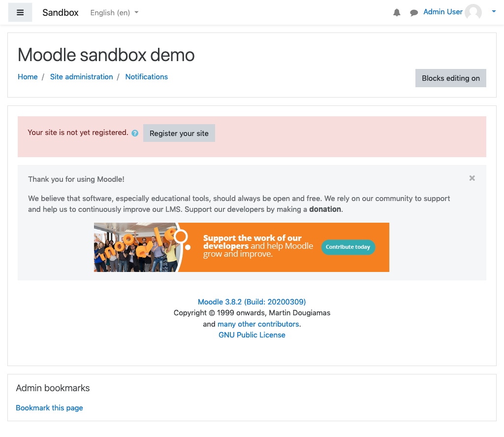Toggle Blocks editing on
504x437 pixels.
(451, 78)
